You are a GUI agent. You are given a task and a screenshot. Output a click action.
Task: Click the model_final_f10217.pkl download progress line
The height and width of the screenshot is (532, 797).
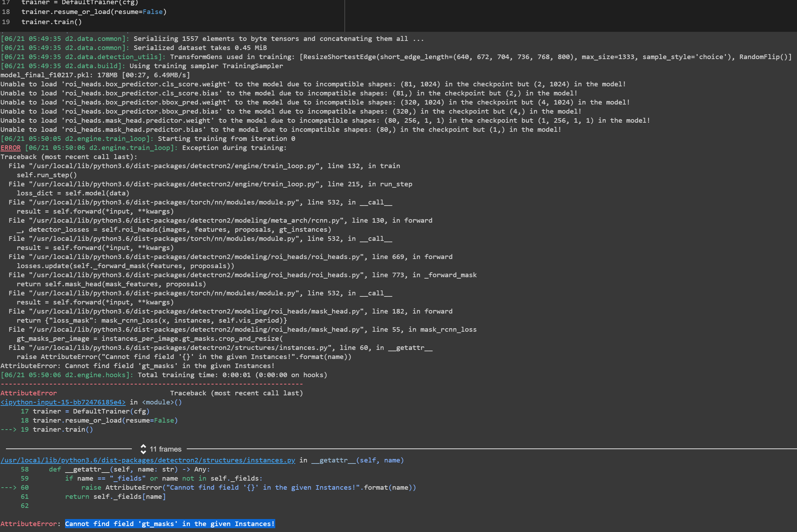pos(94,74)
